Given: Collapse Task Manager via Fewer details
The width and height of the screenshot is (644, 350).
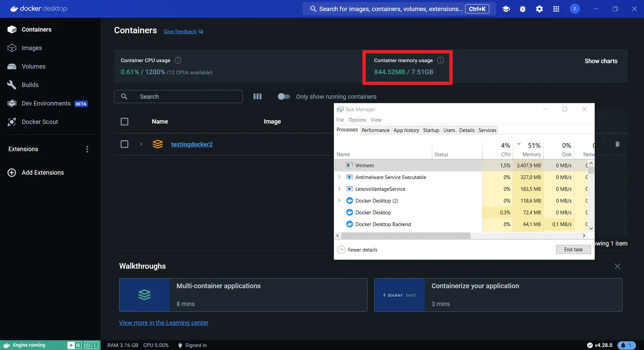Looking at the screenshot, I should click(x=357, y=250).
